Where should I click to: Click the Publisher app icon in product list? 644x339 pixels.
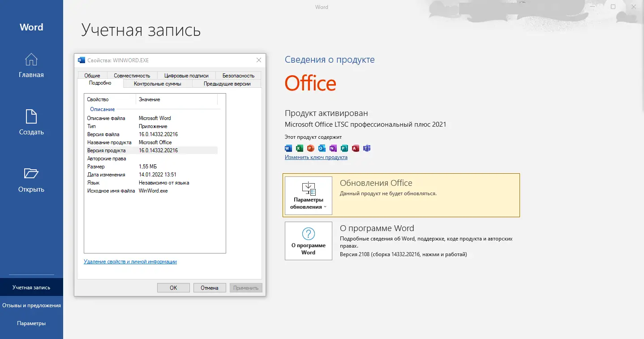click(344, 148)
